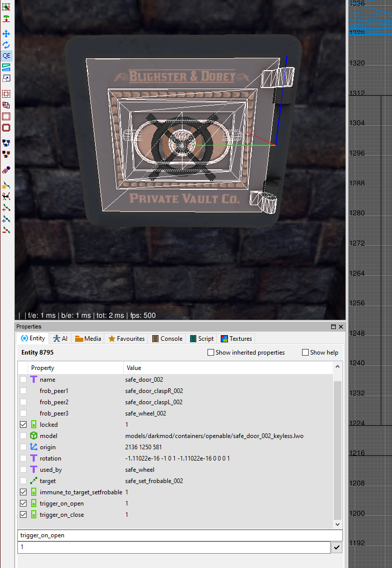Click the blue-nodes group selection icon
Image resolution: width=392 pixels, height=568 pixels.
6,143
